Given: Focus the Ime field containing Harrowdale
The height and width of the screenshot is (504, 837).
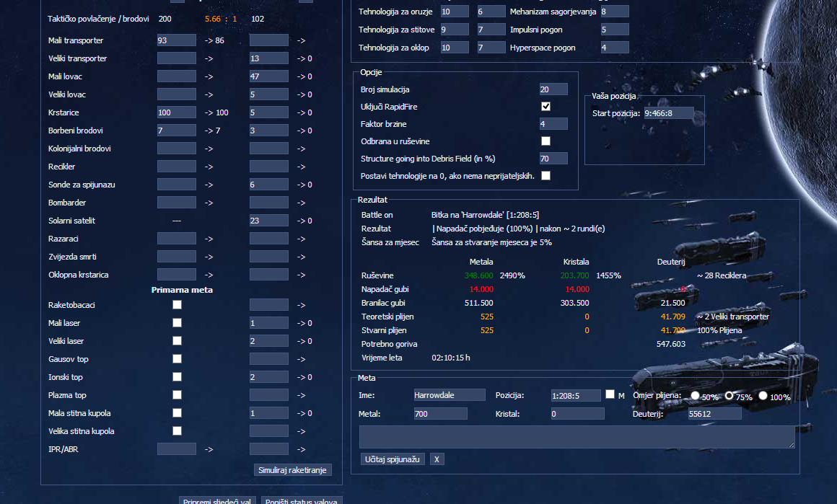Looking at the screenshot, I should coord(450,395).
